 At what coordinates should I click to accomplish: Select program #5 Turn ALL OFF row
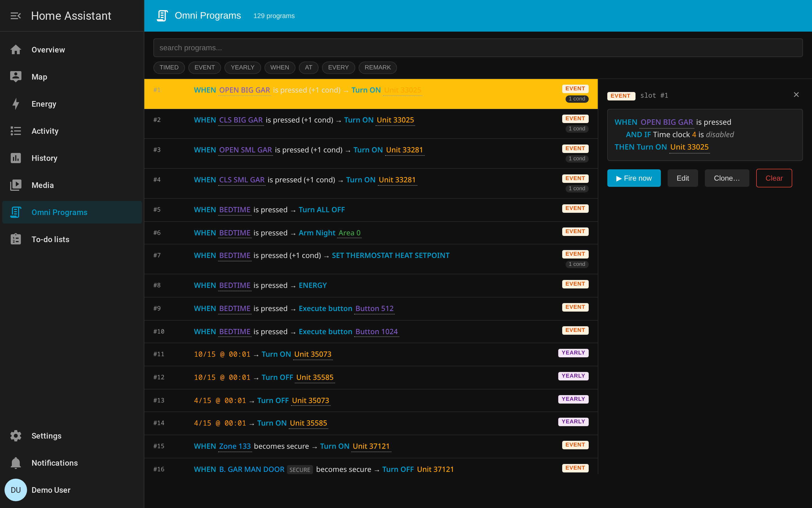pos(371,210)
